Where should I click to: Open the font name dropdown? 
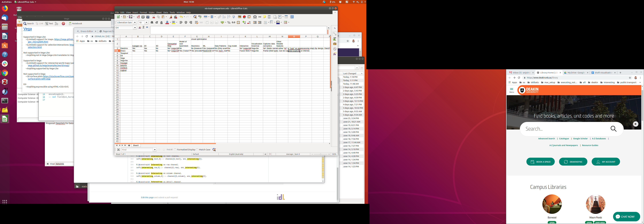(135, 23)
